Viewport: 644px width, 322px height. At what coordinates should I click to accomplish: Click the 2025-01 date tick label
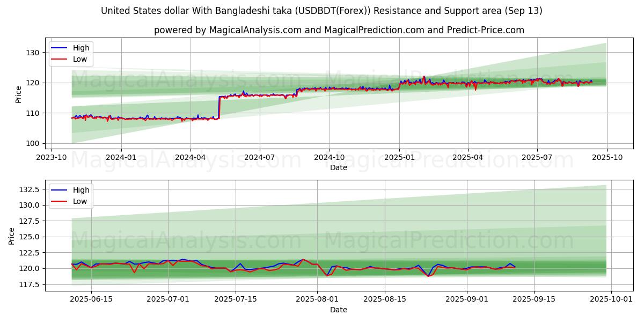click(x=399, y=157)
